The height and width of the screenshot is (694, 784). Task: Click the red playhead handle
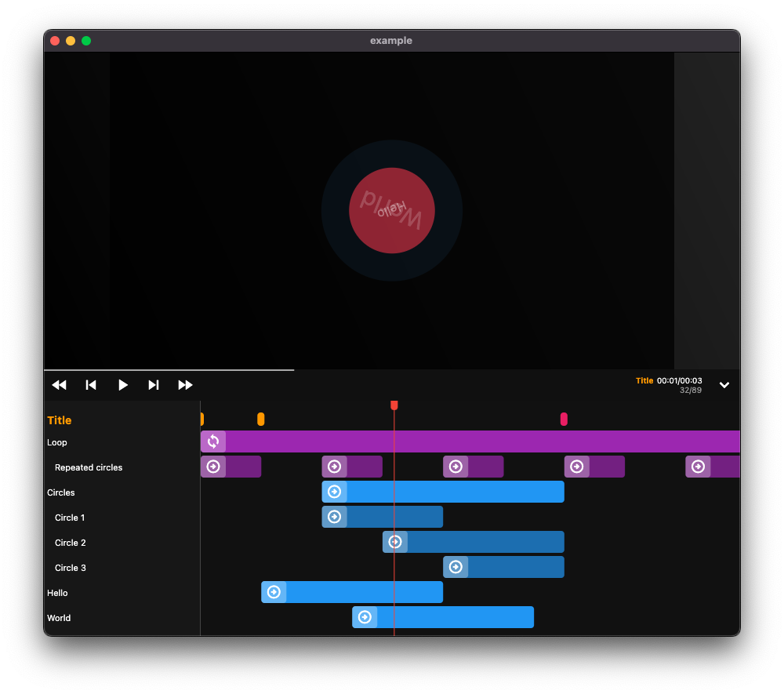point(394,405)
